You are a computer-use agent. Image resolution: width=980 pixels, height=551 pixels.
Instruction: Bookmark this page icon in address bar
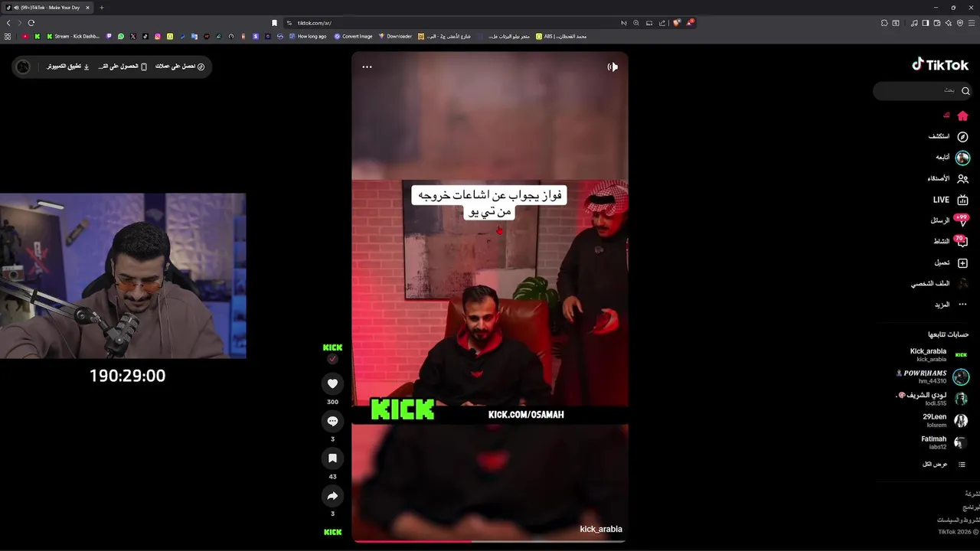pyautogui.click(x=274, y=23)
